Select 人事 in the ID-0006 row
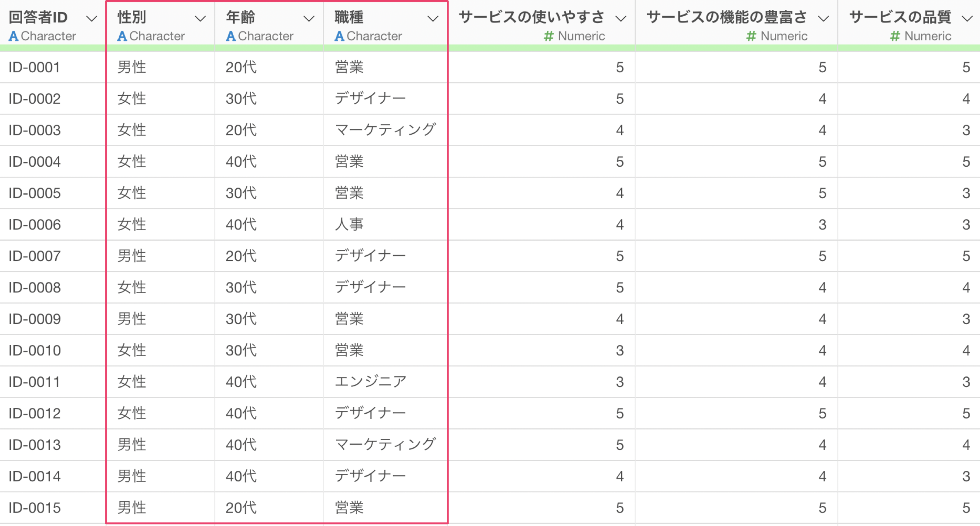Image resolution: width=980 pixels, height=526 pixels. pyautogui.click(x=349, y=225)
